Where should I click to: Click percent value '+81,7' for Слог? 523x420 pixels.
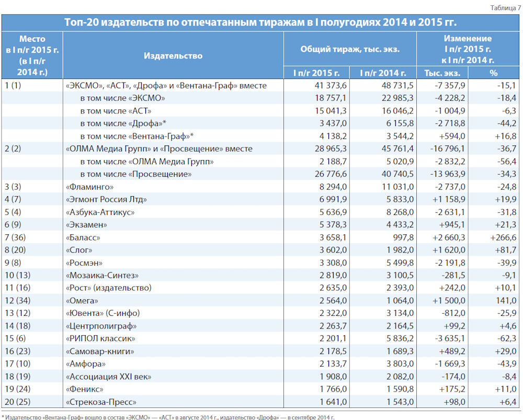[506, 250]
